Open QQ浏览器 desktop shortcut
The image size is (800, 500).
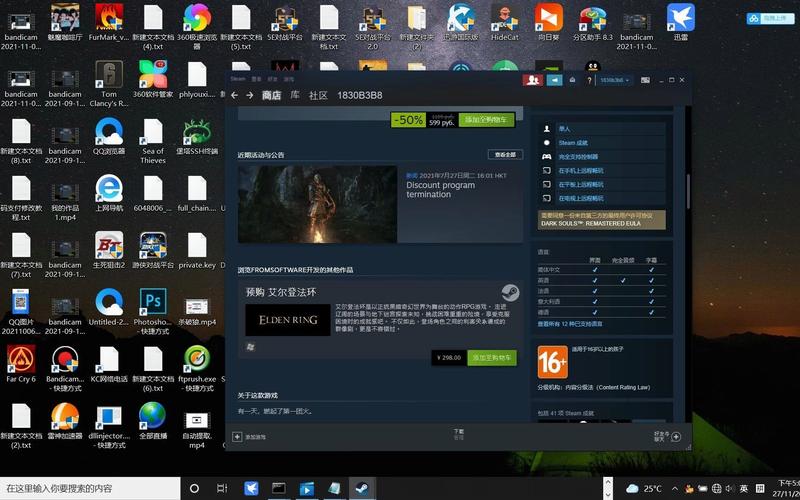coord(109,136)
